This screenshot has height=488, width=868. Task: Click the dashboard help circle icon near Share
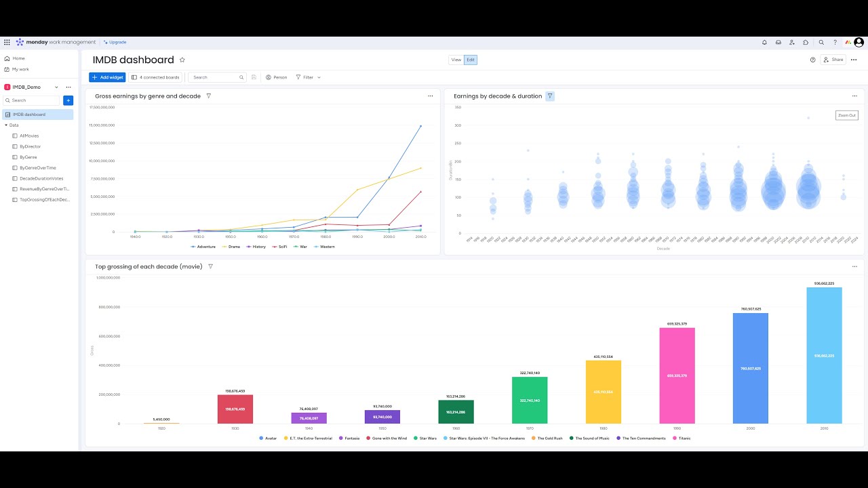pos(813,60)
